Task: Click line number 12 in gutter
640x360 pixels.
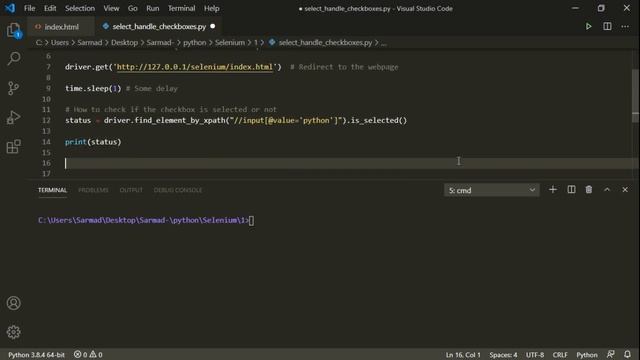Action: point(46,120)
